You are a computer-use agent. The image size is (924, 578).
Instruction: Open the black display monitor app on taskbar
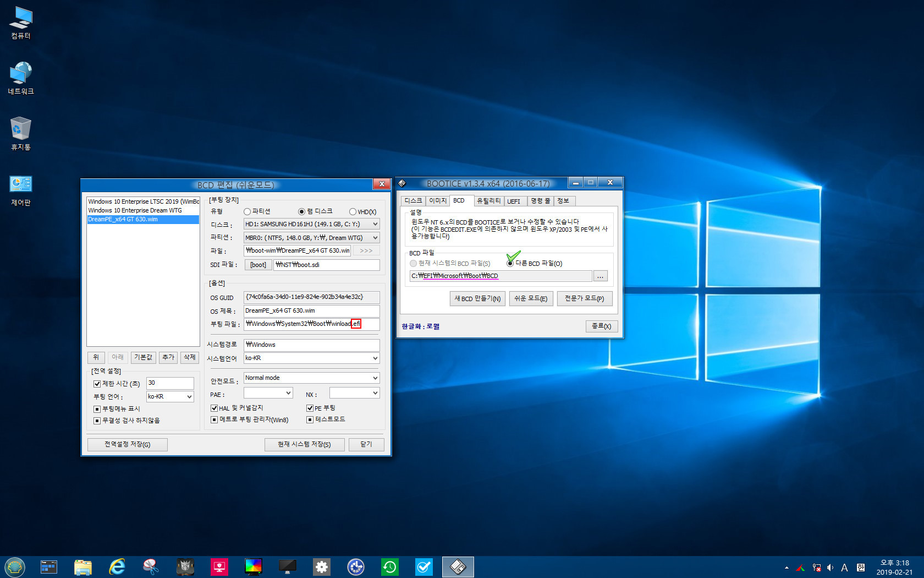point(288,567)
